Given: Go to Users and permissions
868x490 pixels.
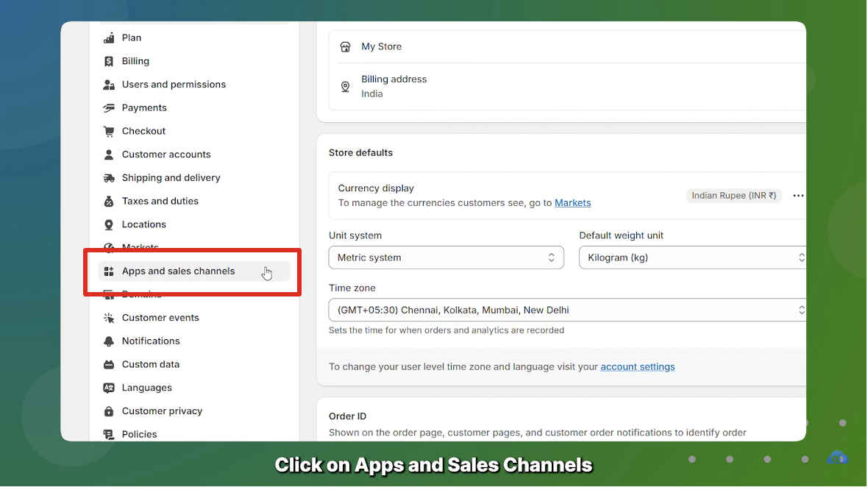Looking at the screenshot, I should coord(174,84).
